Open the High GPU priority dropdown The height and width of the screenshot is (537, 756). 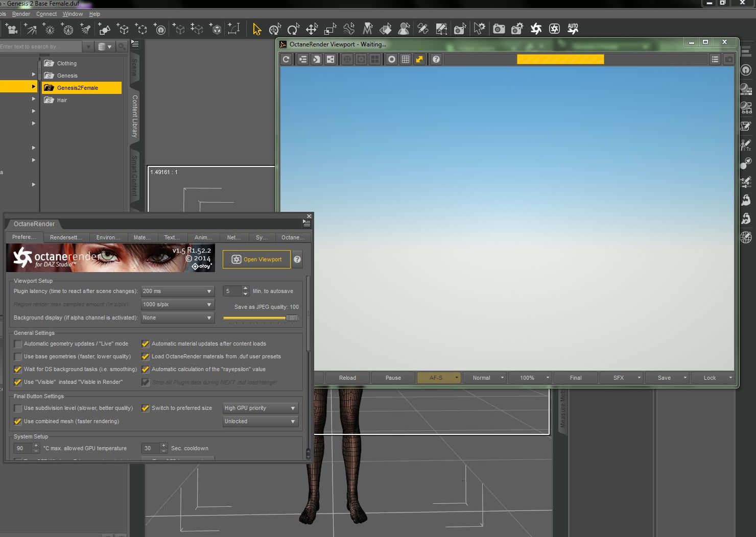coord(260,408)
